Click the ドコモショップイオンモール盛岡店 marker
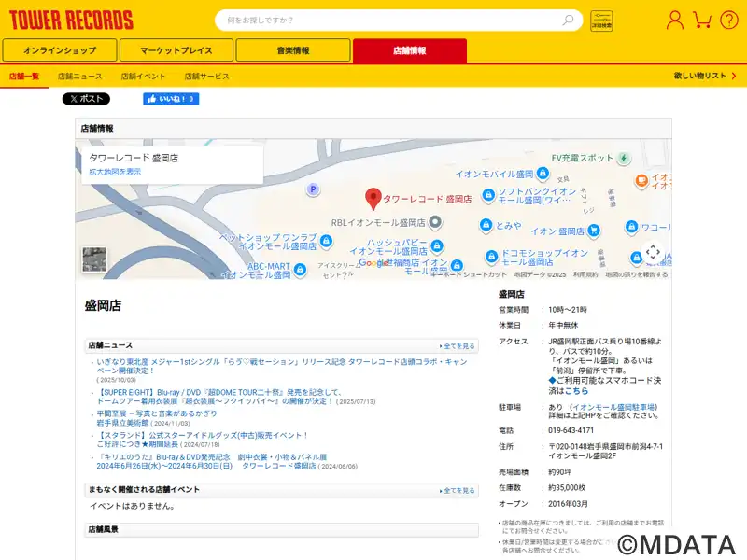 coord(491,258)
